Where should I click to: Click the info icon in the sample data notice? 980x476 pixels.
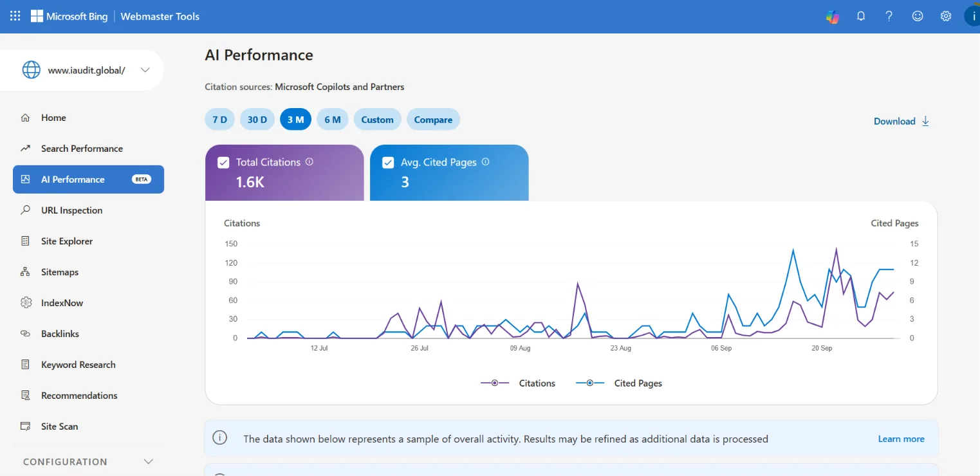(x=219, y=438)
